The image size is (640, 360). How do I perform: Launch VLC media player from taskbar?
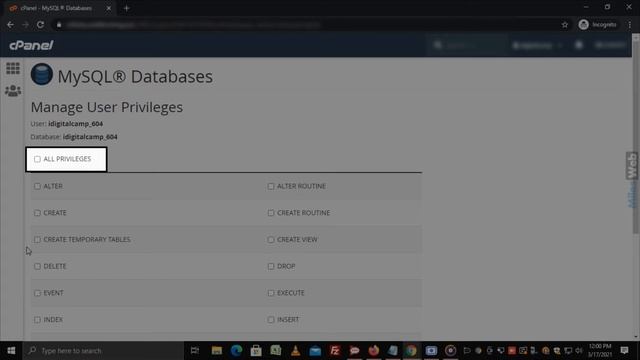coord(296,351)
